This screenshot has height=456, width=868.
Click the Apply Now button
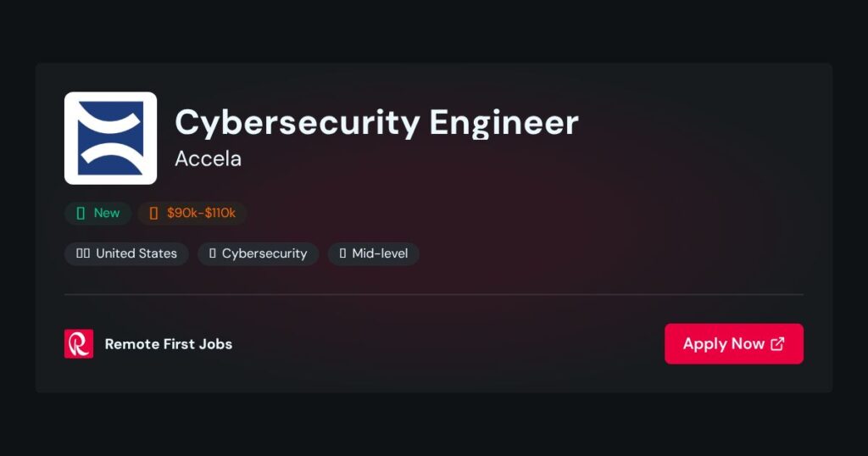click(x=734, y=343)
